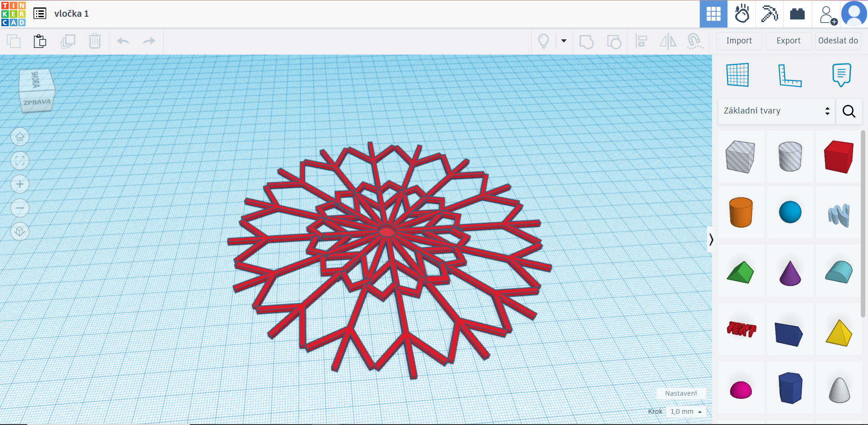Viewport: 868px width, 425px height.
Task: Switch to the 3D design grid view
Action: pyautogui.click(x=713, y=14)
